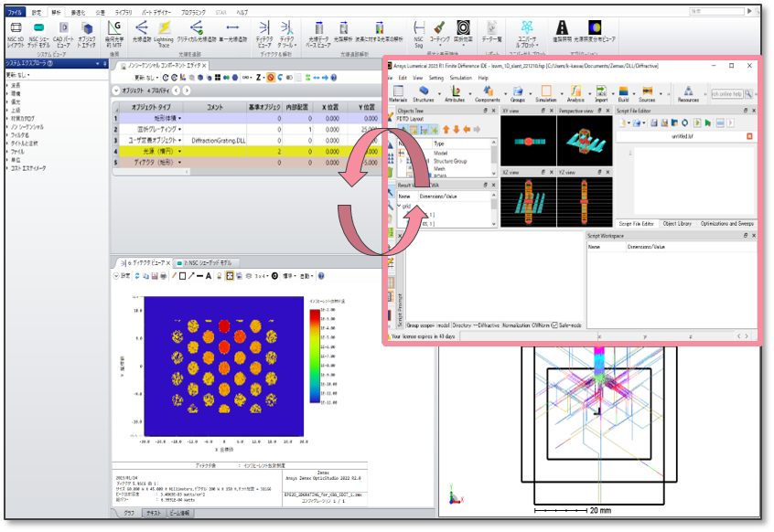
Task: Open object type dropdown in row 1
Action: pos(179,118)
